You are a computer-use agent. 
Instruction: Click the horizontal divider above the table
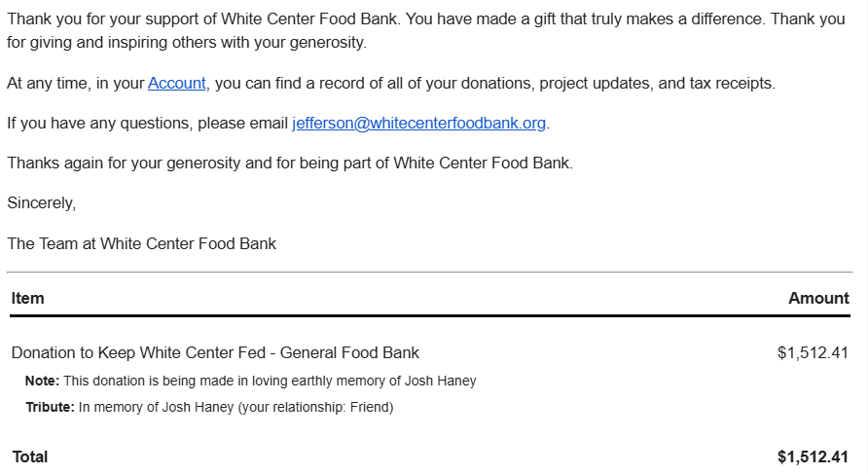tap(429, 272)
